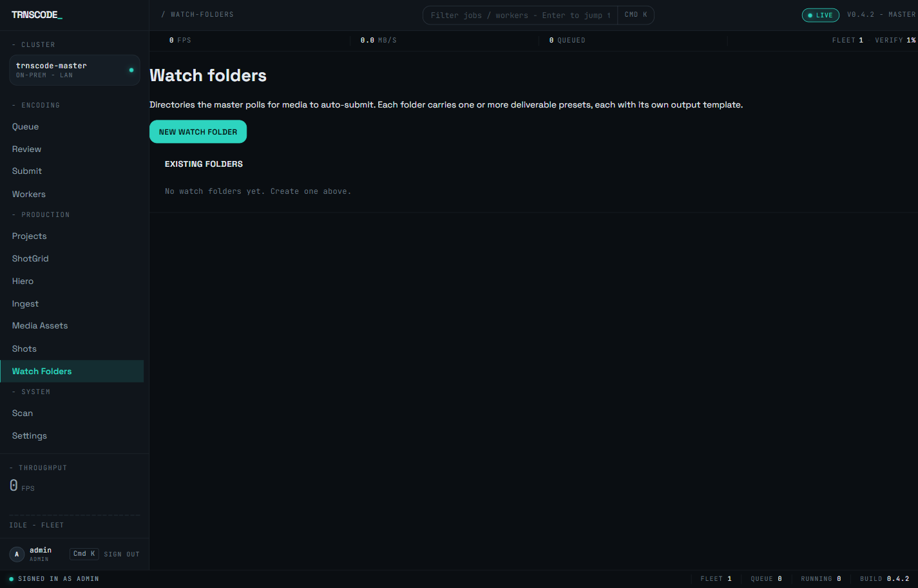Click the VERIFY 1% header stat
Image resolution: width=918 pixels, height=588 pixels.
tap(895, 41)
